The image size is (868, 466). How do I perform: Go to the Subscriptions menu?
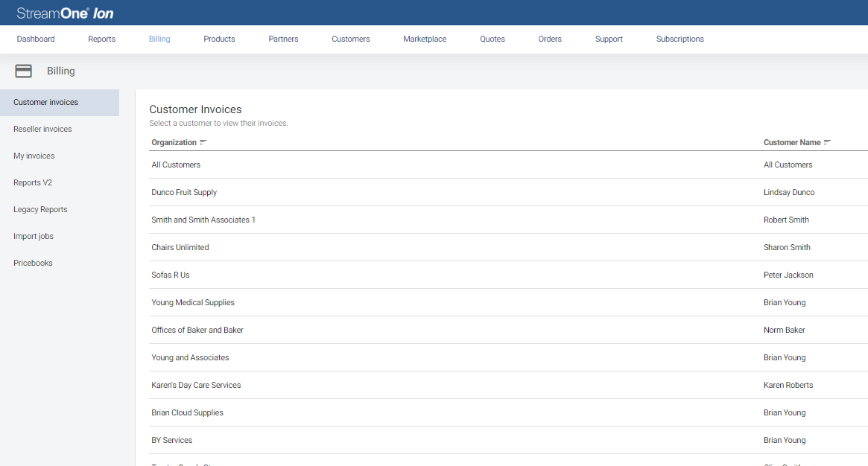point(679,39)
